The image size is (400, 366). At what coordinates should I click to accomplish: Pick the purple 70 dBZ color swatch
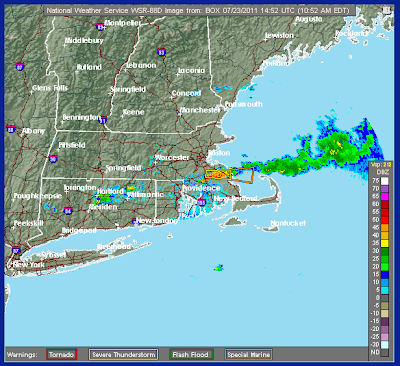point(385,189)
